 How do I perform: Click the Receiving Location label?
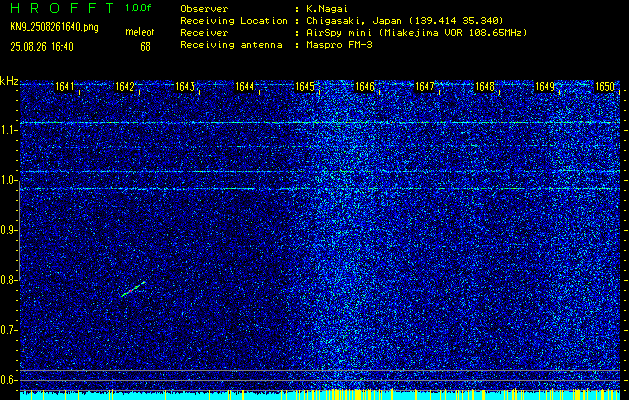(x=234, y=21)
